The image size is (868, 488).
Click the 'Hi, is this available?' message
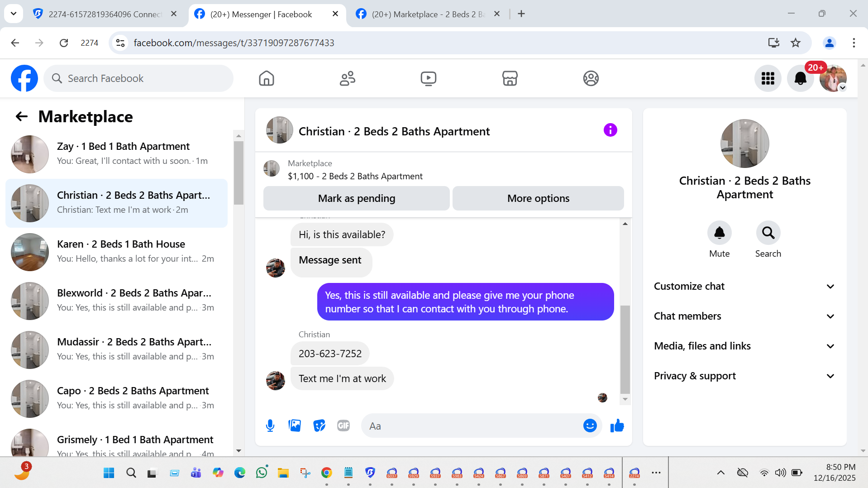(x=342, y=234)
